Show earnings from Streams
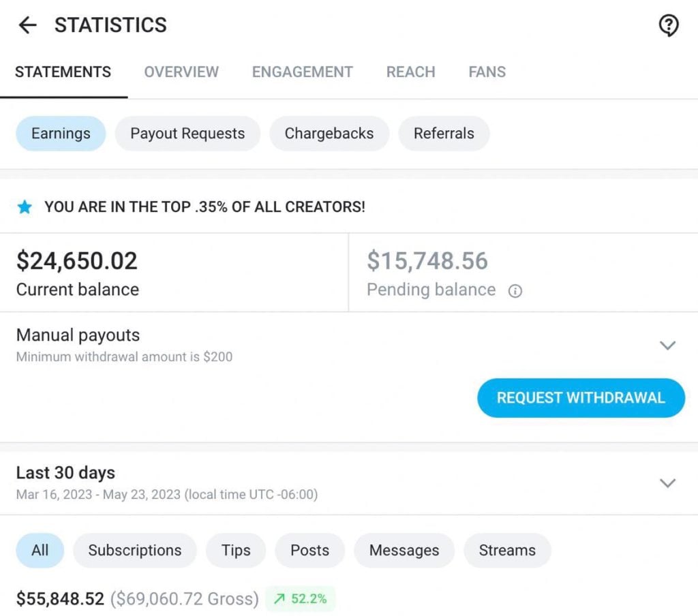698x616 pixels. (507, 551)
